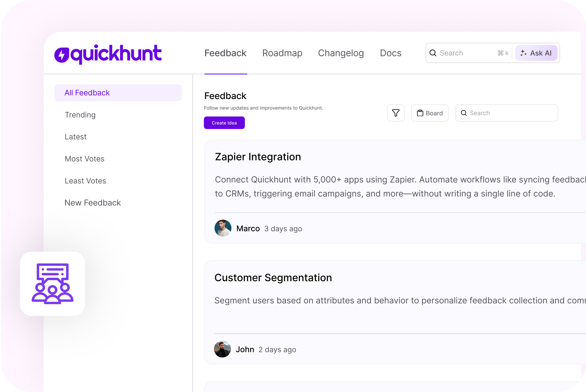This screenshot has width=586, height=392.
Task: Open the filter funnel icon
Action: click(396, 113)
